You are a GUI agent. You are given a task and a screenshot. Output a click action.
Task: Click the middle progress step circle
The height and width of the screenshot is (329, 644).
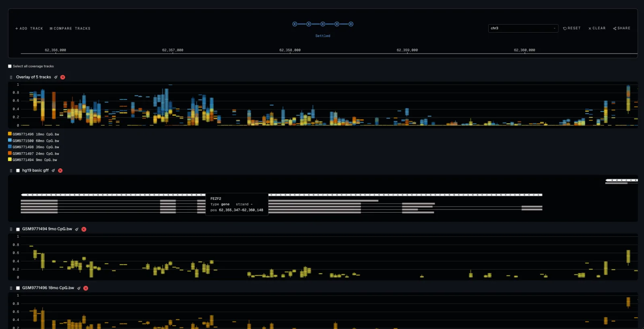coord(323,24)
